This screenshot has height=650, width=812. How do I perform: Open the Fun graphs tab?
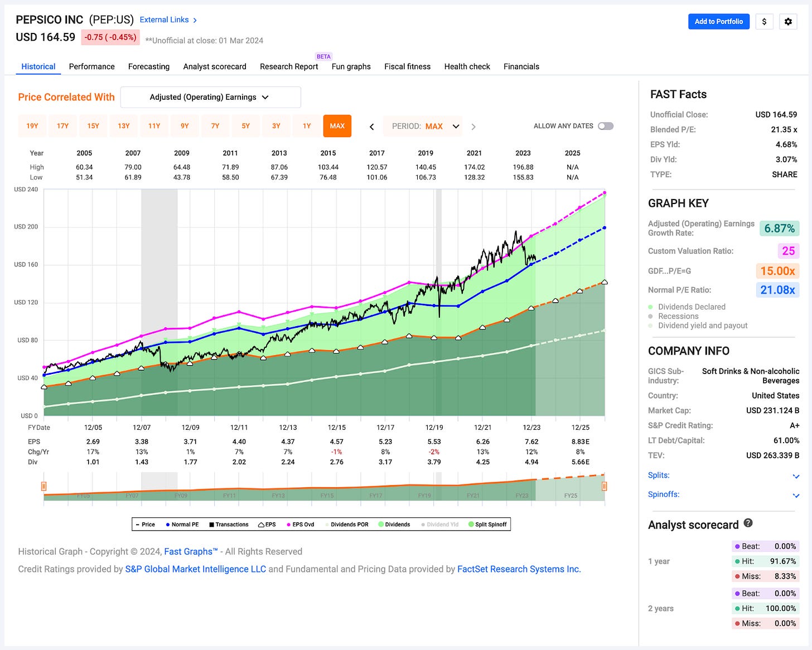click(x=351, y=66)
